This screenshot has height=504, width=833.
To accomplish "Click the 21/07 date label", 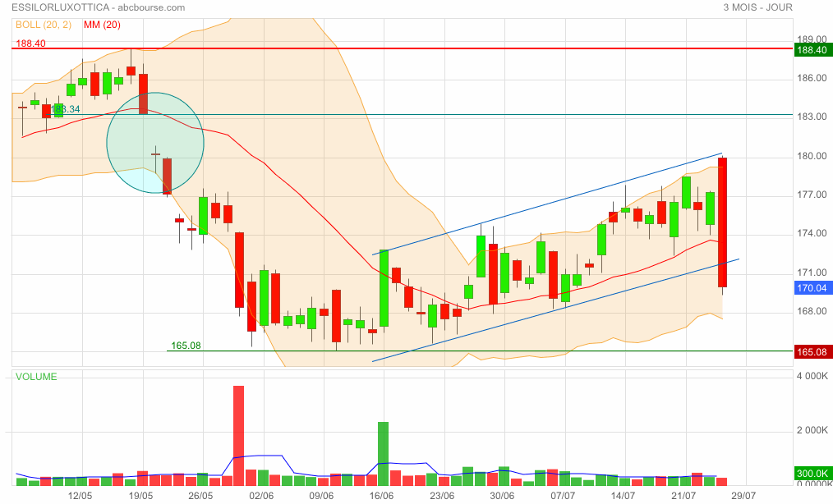I will tap(683, 496).
